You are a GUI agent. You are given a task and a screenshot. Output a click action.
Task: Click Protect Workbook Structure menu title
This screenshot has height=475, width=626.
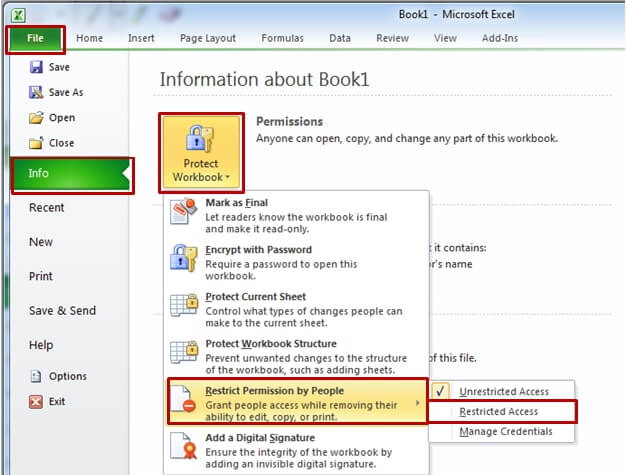click(271, 344)
